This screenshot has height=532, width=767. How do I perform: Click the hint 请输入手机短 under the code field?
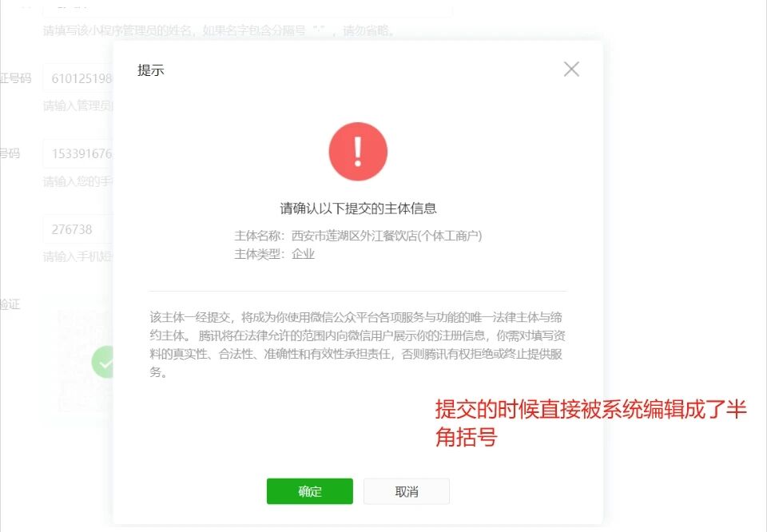pyautogui.click(x=77, y=256)
